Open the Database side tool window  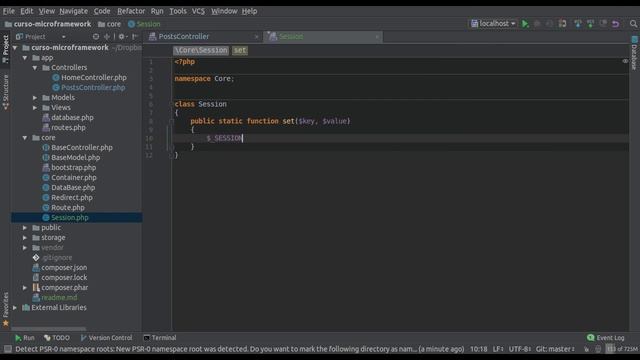point(634,53)
